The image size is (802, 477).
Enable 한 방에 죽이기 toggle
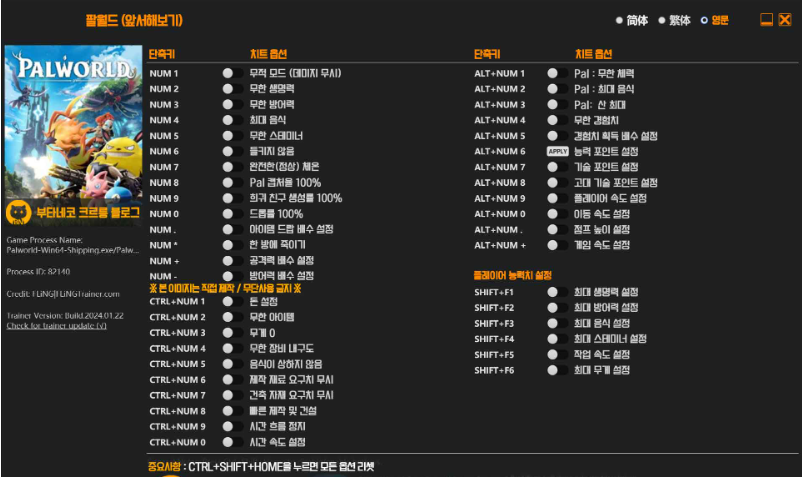(233, 245)
